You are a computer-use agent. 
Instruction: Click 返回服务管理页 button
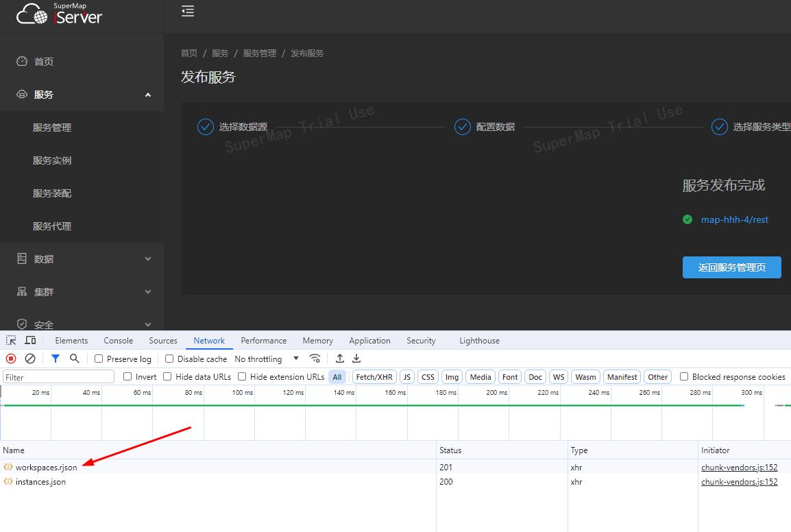(731, 267)
